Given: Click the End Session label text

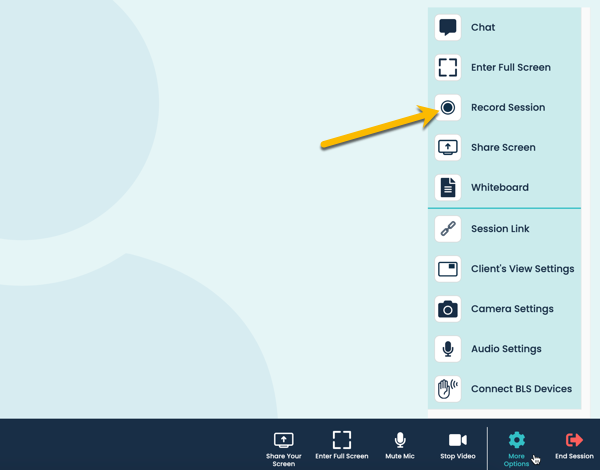Looking at the screenshot, I should (574, 456).
